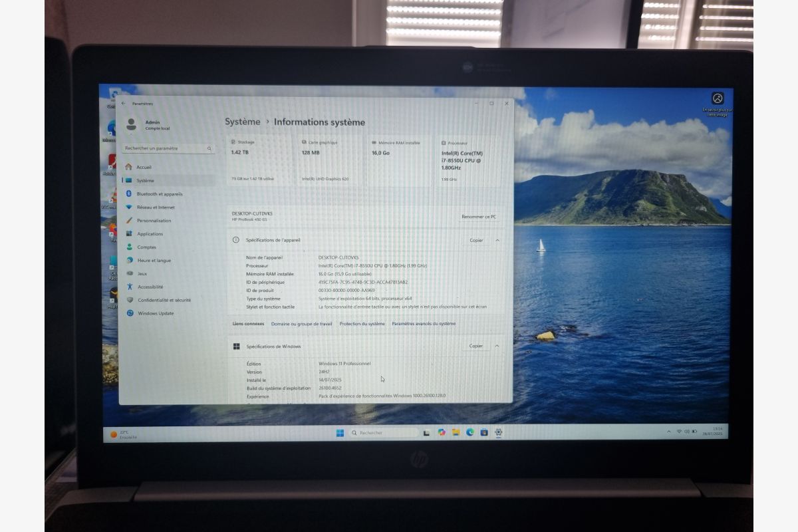Open the Carte graphique 128 MB card
Viewport: 798px width, 532px height.
tap(330, 161)
